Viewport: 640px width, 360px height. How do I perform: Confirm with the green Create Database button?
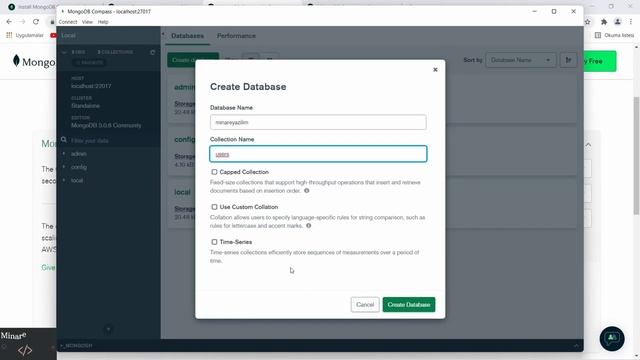(x=409, y=304)
